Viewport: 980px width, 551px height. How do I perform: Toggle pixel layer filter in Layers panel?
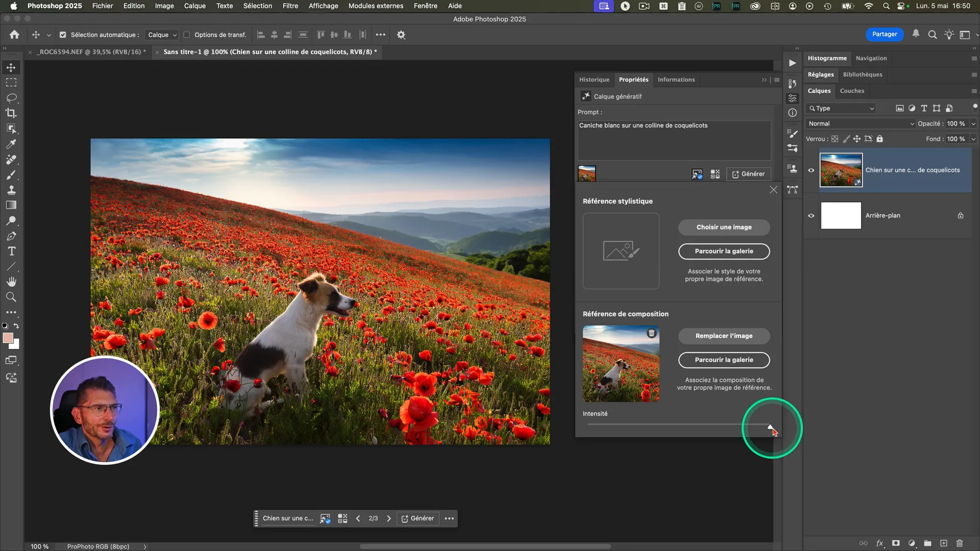pos(899,108)
